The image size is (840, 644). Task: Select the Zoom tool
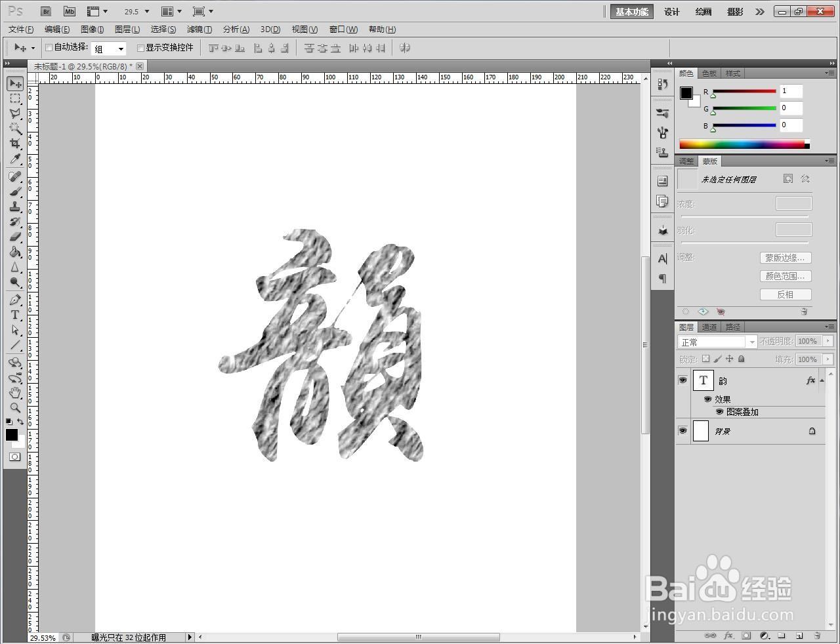point(15,407)
